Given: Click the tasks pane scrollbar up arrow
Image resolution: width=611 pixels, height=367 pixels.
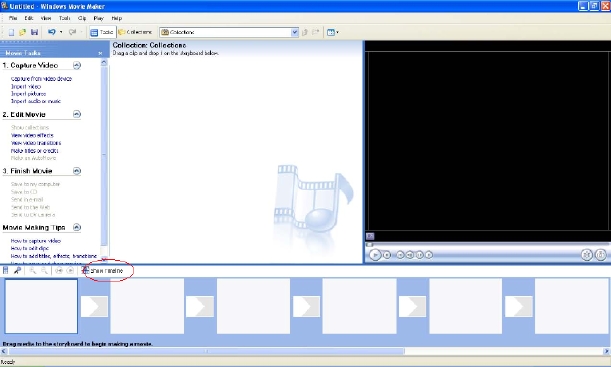Looking at the screenshot, I should 104,63.
